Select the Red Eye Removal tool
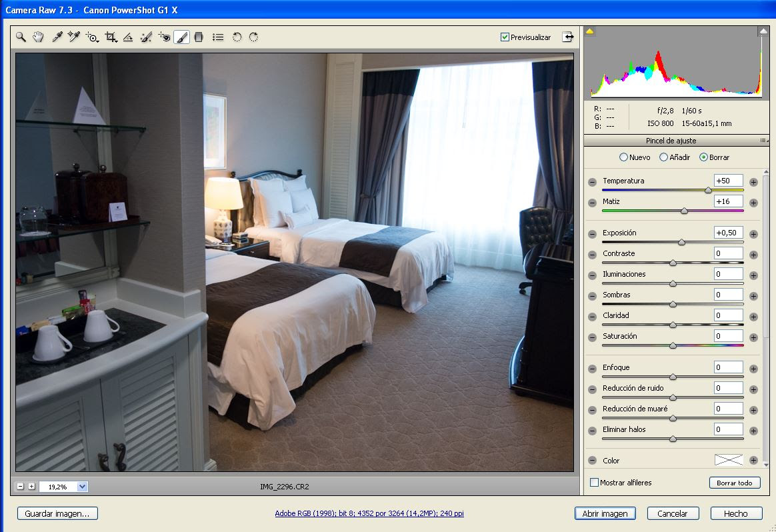776x532 pixels. [x=164, y=37]
